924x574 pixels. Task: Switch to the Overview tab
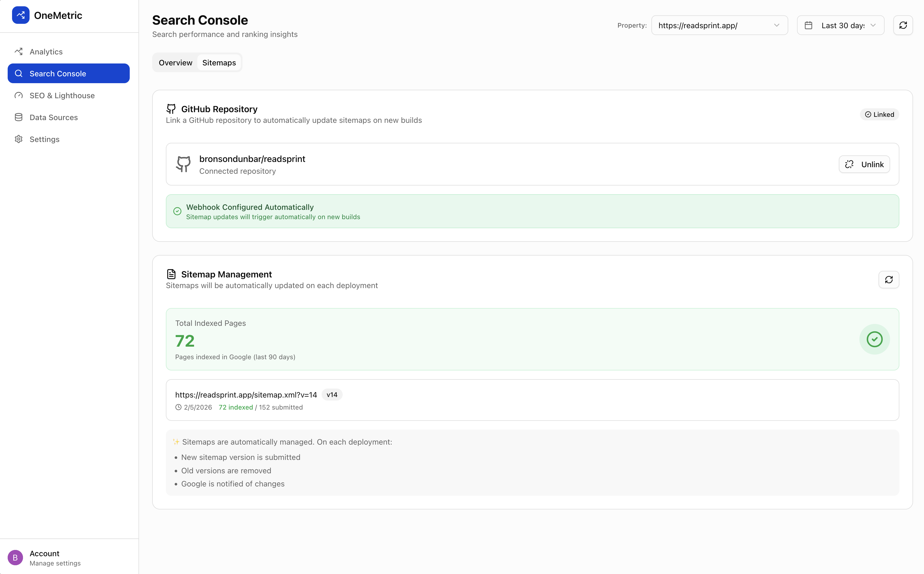[x=175, y=62]
